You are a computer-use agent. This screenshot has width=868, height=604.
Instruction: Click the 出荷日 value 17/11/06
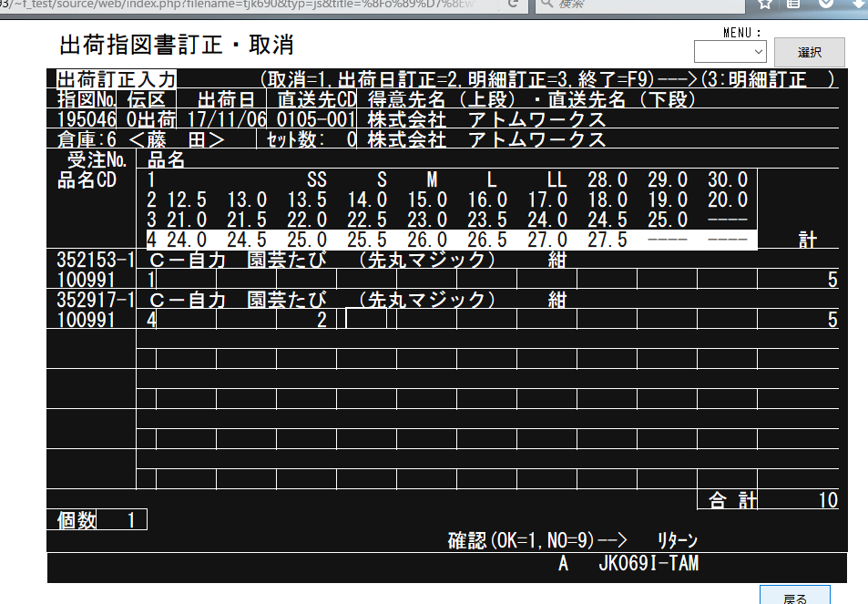coord(224,119)
